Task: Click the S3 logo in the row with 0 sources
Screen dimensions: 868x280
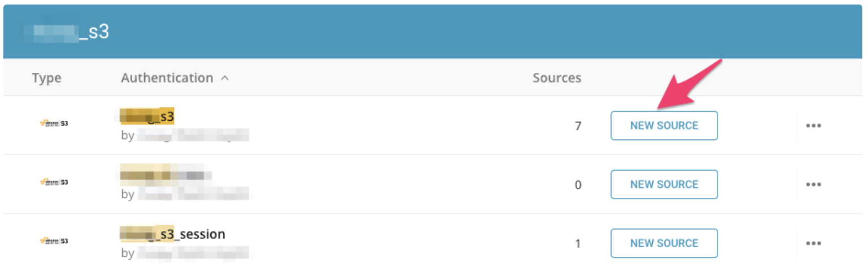Action: 54,182
